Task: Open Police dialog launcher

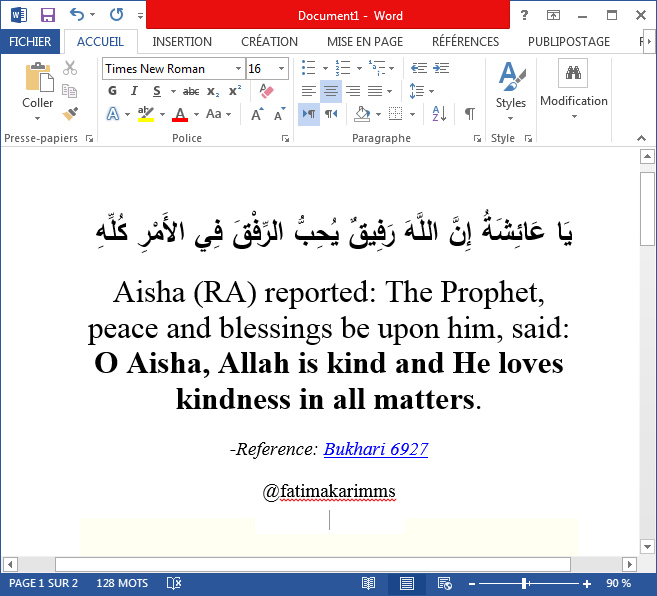Action: pos(285,138)
